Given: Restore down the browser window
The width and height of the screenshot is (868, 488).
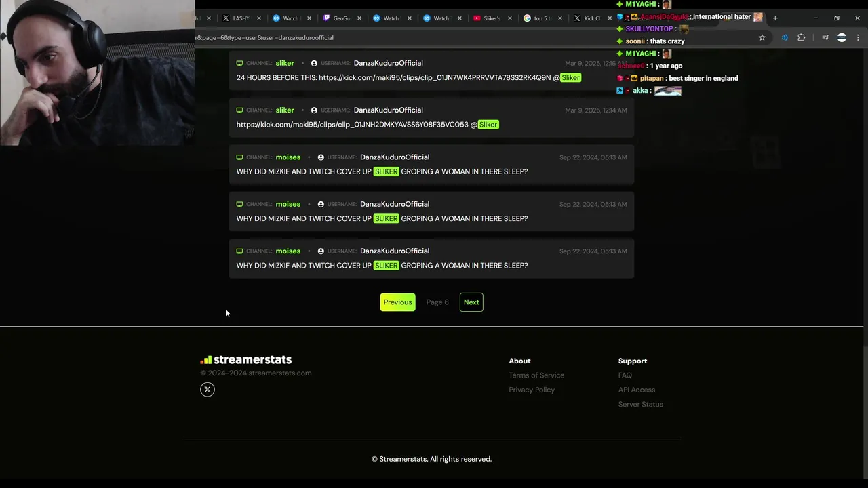Looking at the screenshot, I should click(x=837, y=18).
